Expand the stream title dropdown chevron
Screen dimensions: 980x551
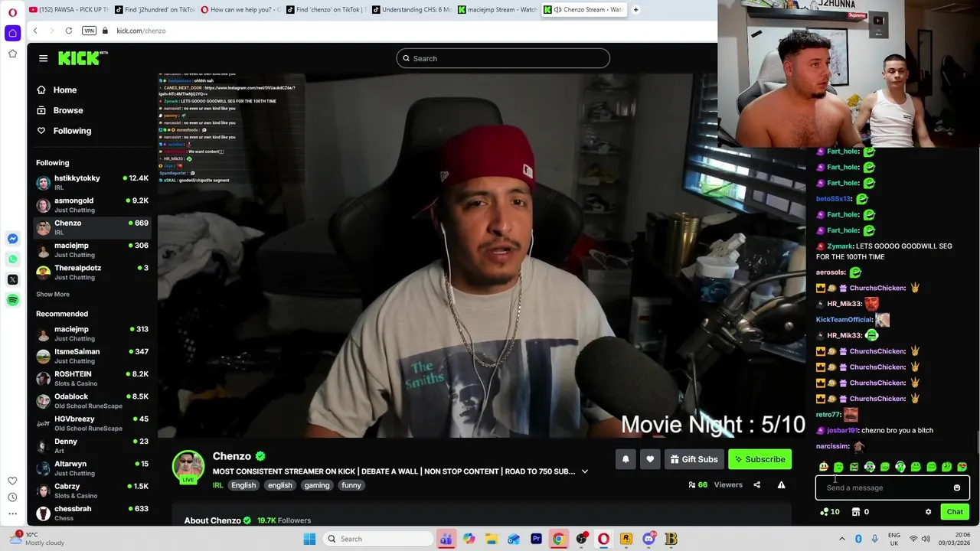pos(585,471)
